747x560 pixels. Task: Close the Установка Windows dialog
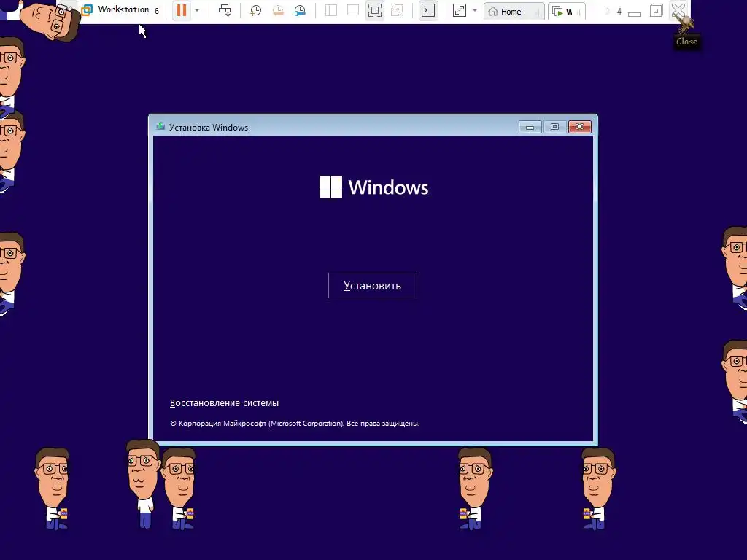(580, 127)
